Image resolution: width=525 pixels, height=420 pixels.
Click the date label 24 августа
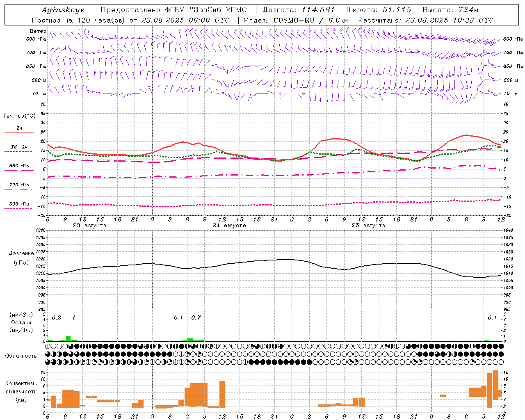pyautogui.click(x=229, y=226)
